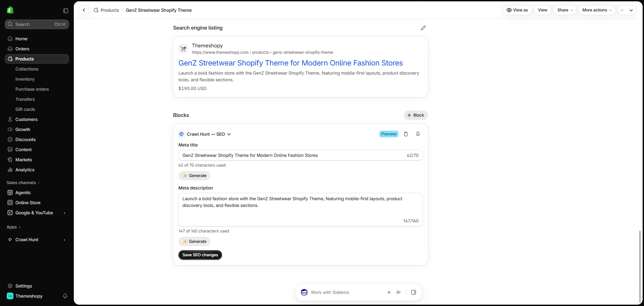The image size is (644, 306).
Task: Focus the Meta description text area
Action: [x=301, y=210]
